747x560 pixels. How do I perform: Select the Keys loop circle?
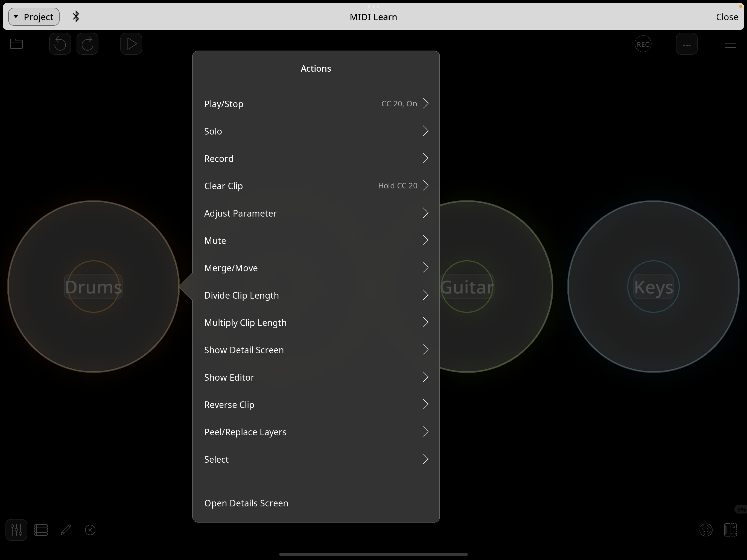(653, 286)
